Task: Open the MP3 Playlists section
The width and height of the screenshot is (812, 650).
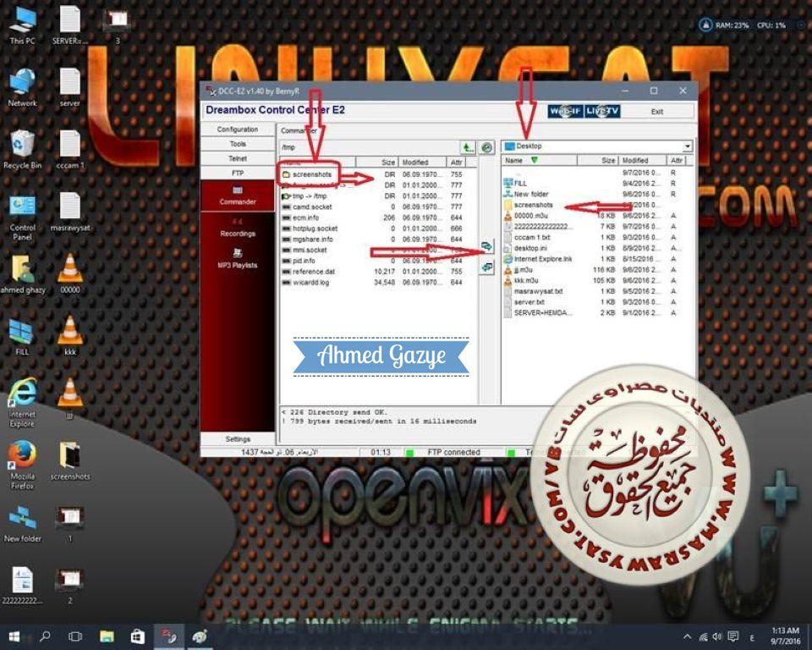Action: pos(238,259)
